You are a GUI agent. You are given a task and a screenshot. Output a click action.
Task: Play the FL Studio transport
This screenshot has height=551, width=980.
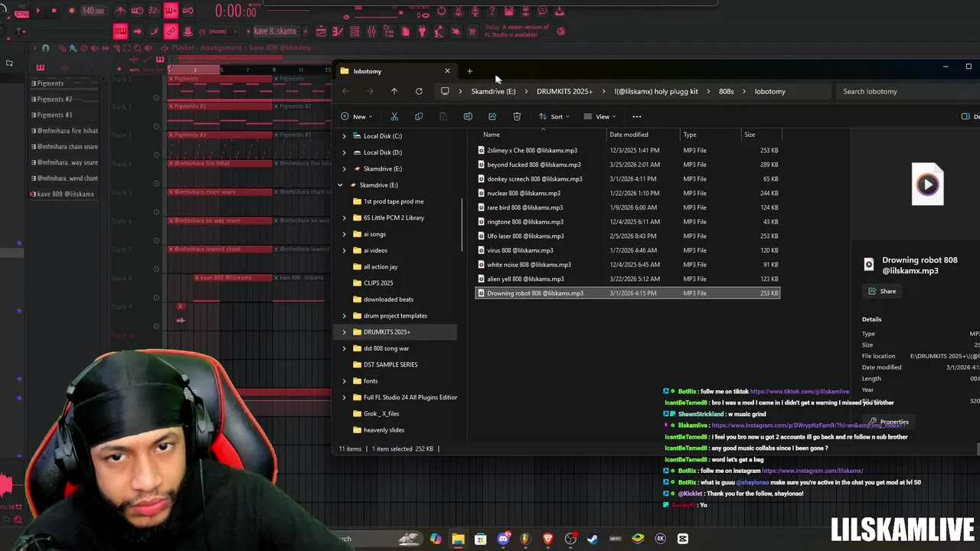point(38,11)
